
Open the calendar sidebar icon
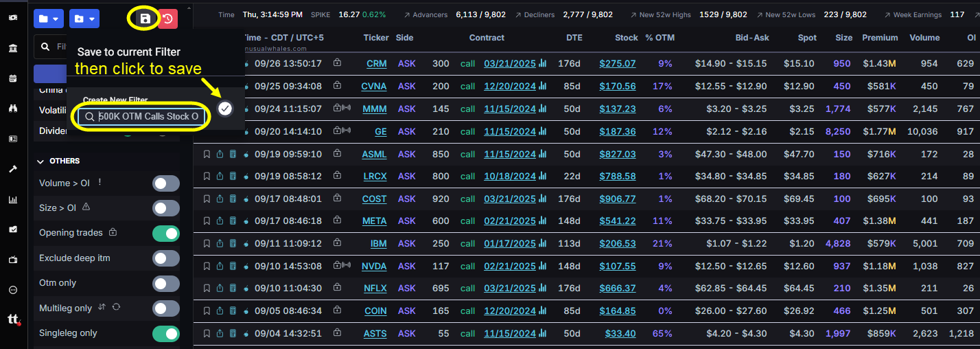click(x=13, y=78)
